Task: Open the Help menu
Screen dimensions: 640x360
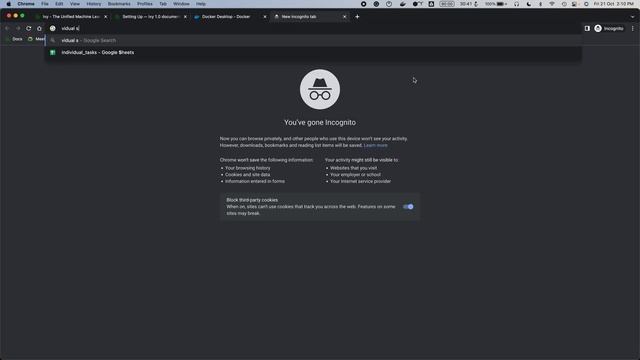Action: click(x=201, y=4)
